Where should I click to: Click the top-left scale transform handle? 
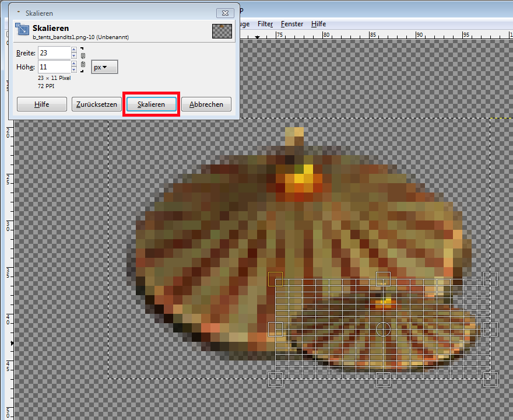276,279
